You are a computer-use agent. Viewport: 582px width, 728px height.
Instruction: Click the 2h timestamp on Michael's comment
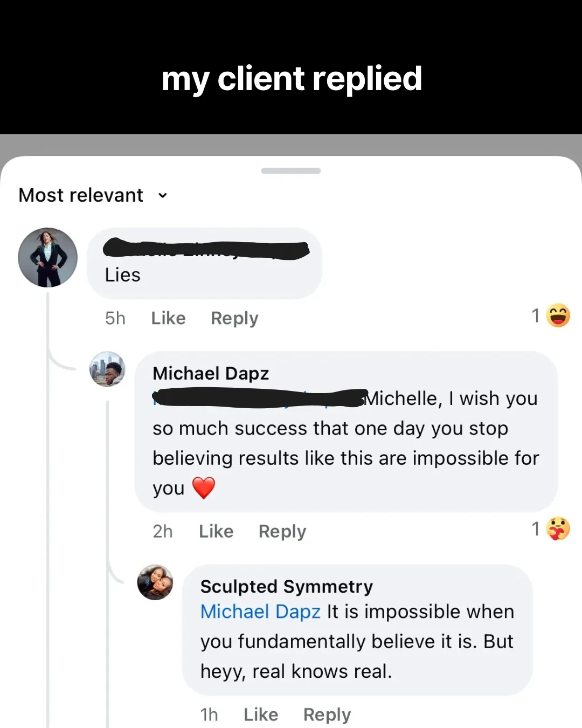[x=163, y=531]
